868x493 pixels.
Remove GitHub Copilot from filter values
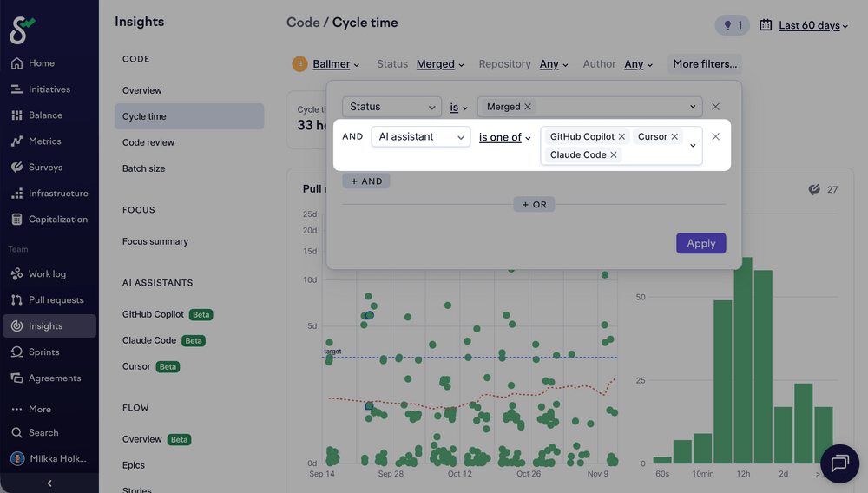621,136
